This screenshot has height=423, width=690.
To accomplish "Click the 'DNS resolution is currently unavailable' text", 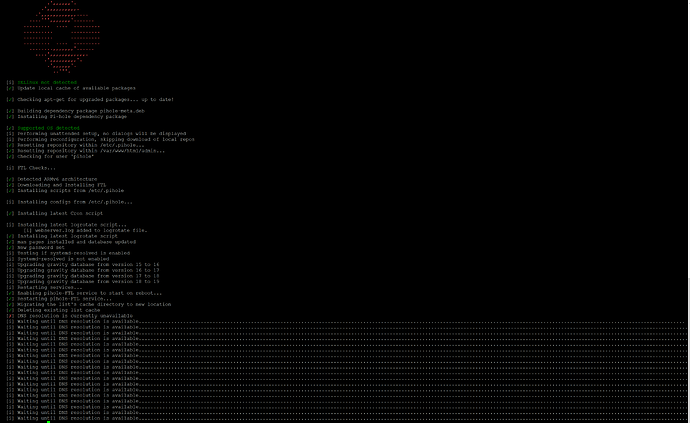I will pyautogui.click(x=83, y=314).
